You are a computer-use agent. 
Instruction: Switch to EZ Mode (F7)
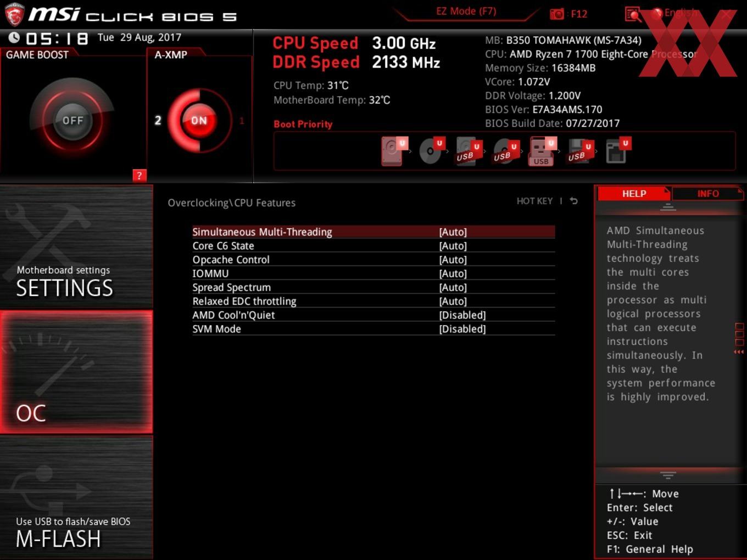click(466, 12)
